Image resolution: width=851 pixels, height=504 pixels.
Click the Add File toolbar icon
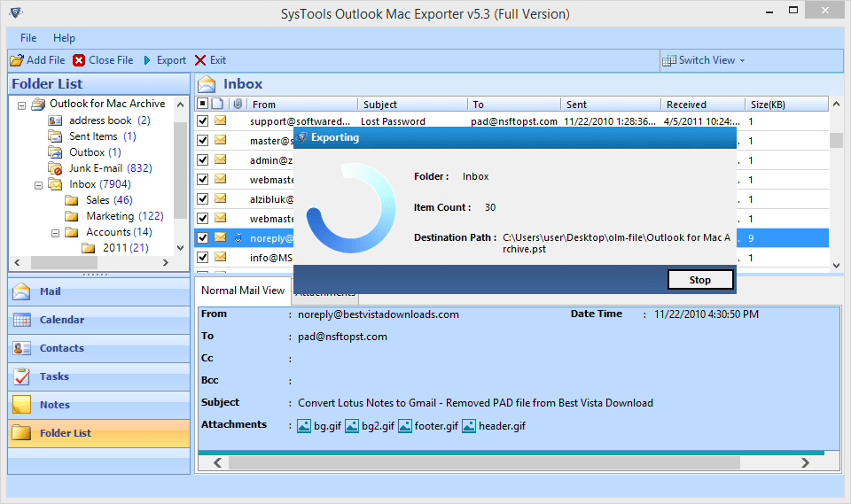[17, 60]
